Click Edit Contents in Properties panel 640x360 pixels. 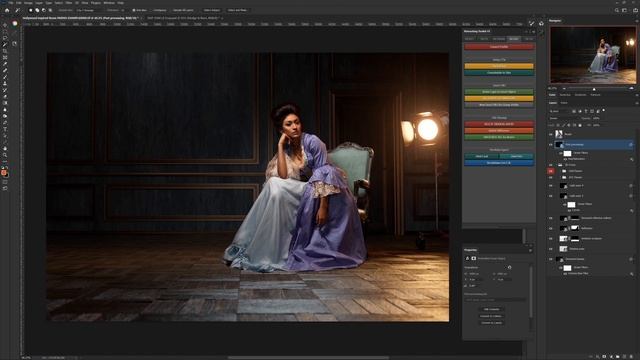tap(491, 309)
